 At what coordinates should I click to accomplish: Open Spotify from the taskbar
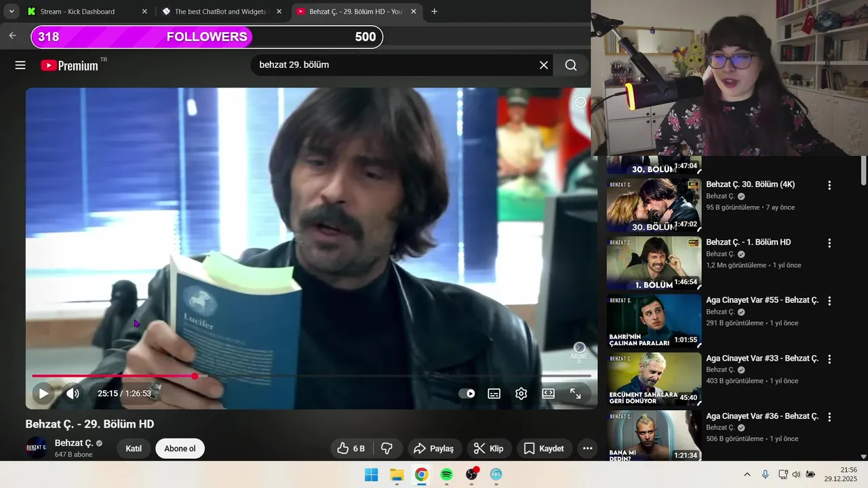(446, 474)
